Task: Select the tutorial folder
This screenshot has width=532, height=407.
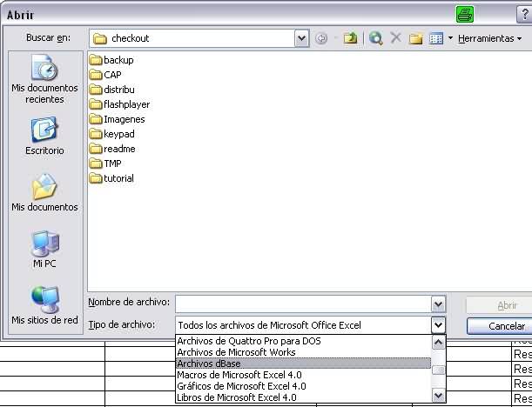Action: click(118, 178)
